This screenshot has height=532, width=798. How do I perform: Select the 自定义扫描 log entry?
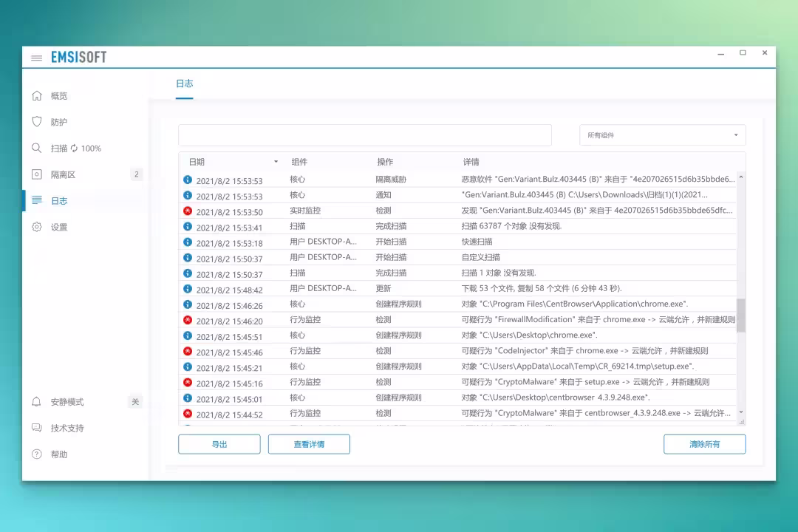(457, 258)
